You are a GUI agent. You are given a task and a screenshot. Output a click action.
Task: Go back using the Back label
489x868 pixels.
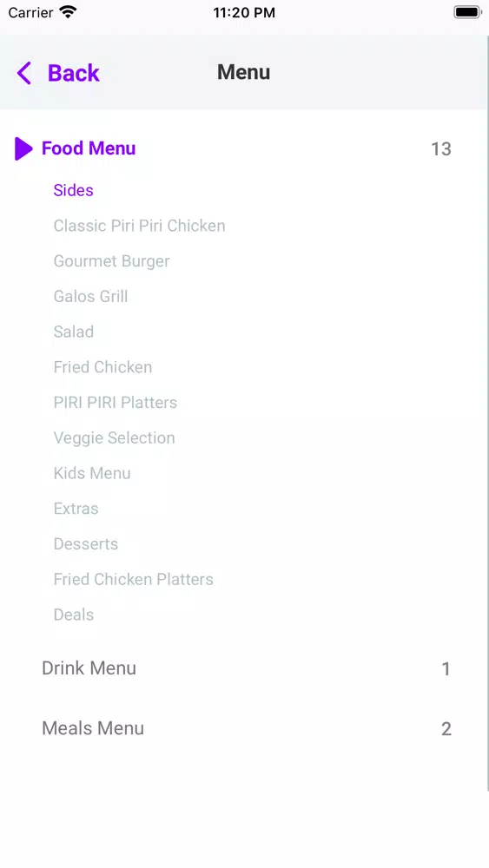click(x=73, y=73)
